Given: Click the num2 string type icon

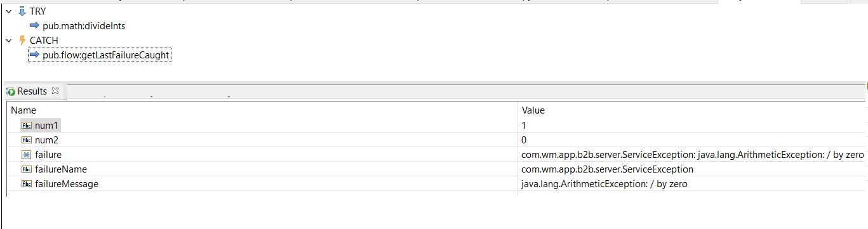Looking at the screenshot, I should pyautogui.click(x=27, y=140).
